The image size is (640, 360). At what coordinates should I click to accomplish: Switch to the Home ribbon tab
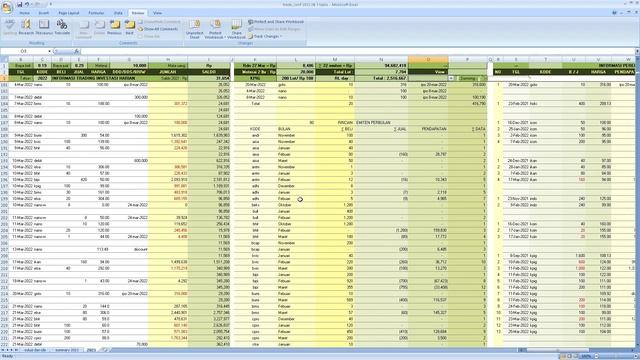pos(24,13)
